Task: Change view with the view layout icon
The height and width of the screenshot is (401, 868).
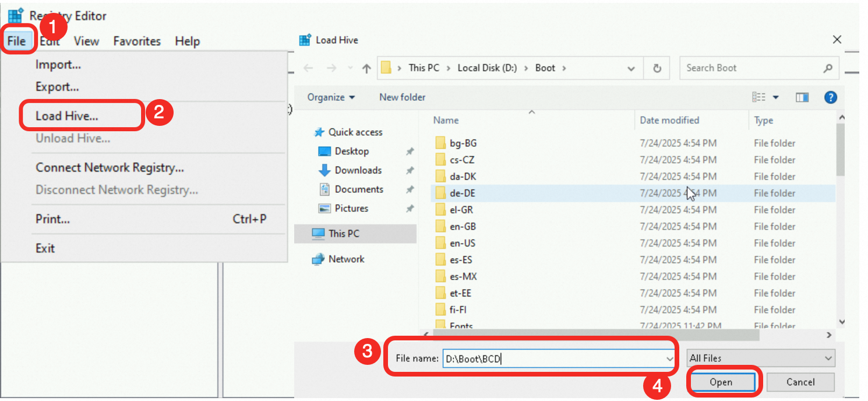Action: (758, 97)
